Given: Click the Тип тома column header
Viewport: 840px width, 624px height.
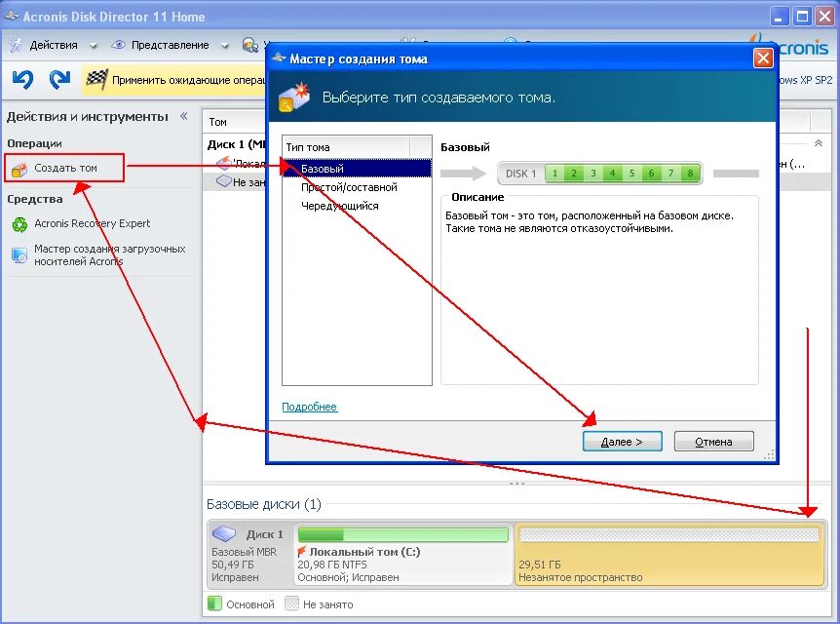Looking at the screenshot, I should click(x=346, y=147).
